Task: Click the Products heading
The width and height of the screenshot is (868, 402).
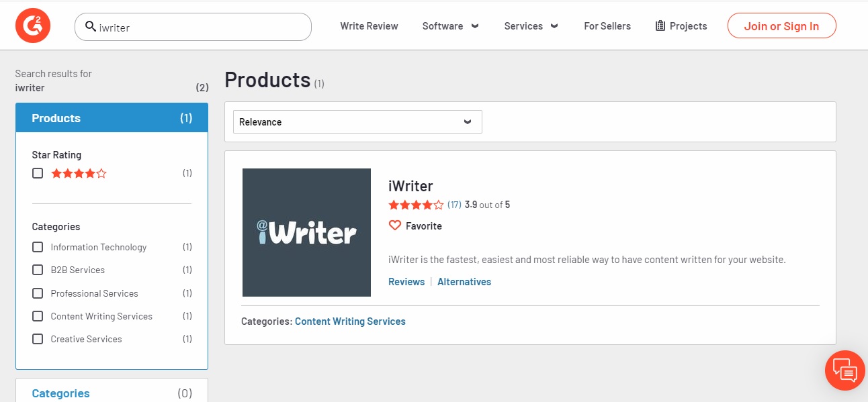Action: pos(267,80)
